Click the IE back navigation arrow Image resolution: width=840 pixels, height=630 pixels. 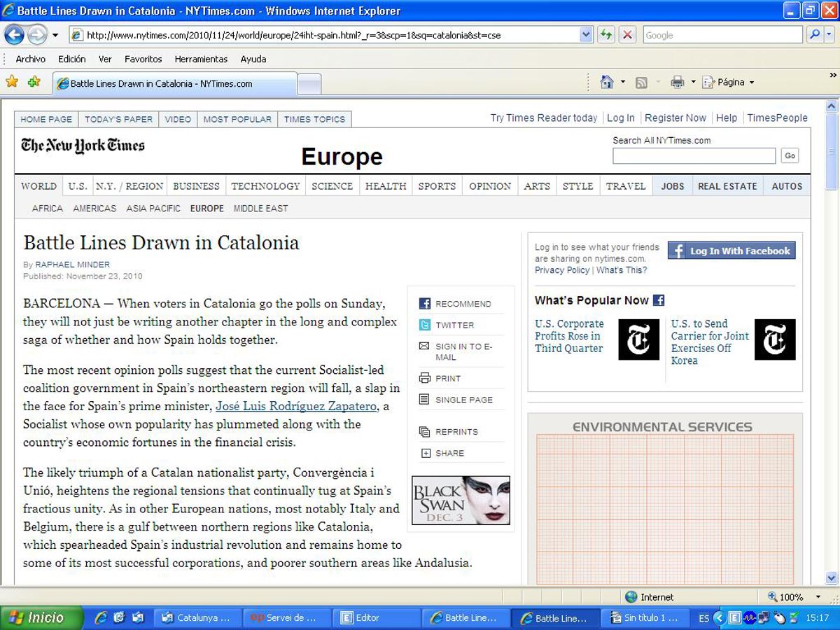click(x=15, y=34)
